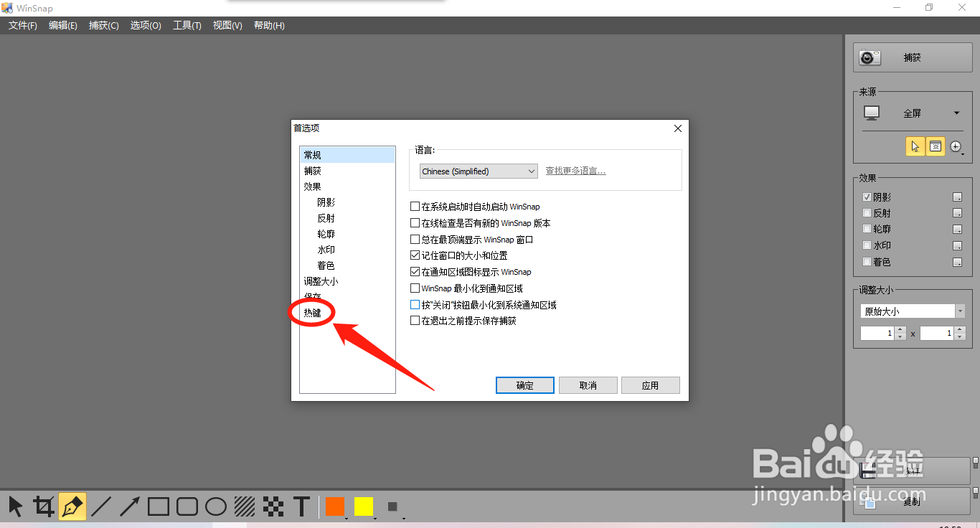
Task: Select the arrow pointer tool
Action: click(x=16, y=506)
